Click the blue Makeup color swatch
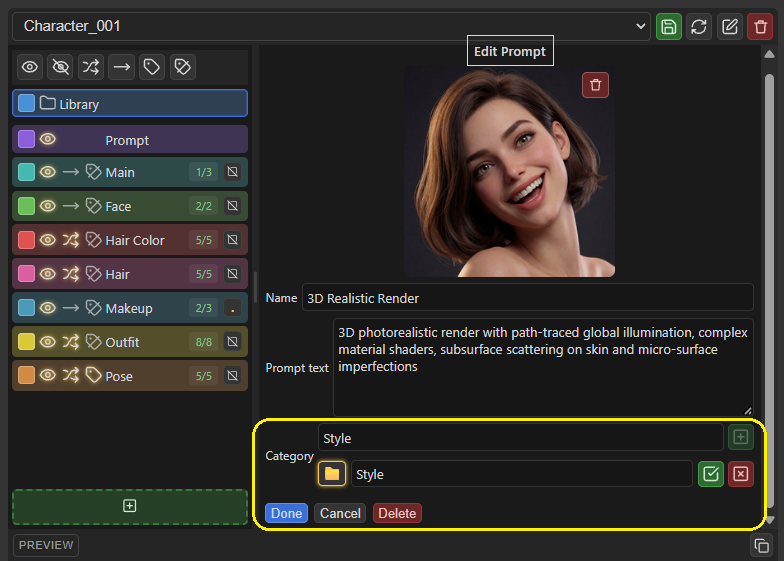 [26, 308]
